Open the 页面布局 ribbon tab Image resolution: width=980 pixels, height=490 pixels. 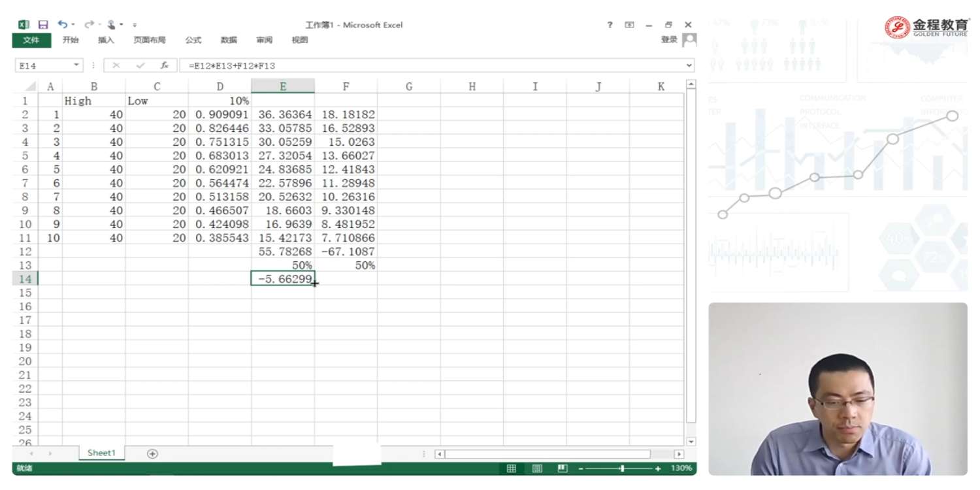tap(150, 40)
